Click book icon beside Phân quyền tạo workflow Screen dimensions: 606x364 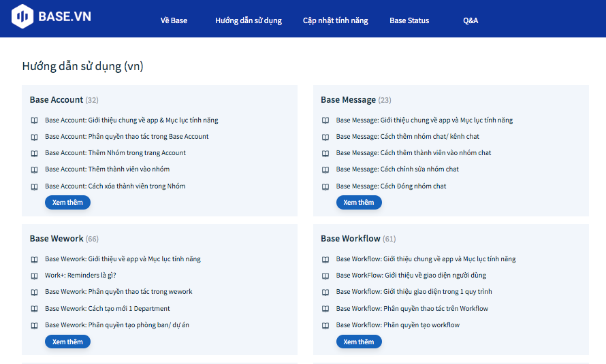point(325,325)
